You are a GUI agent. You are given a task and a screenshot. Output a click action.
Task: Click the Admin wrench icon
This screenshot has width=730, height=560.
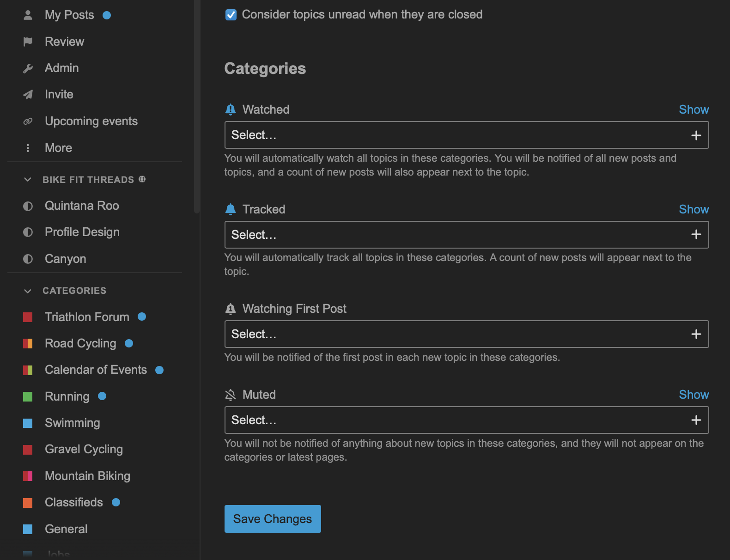(x=28, y=68)
